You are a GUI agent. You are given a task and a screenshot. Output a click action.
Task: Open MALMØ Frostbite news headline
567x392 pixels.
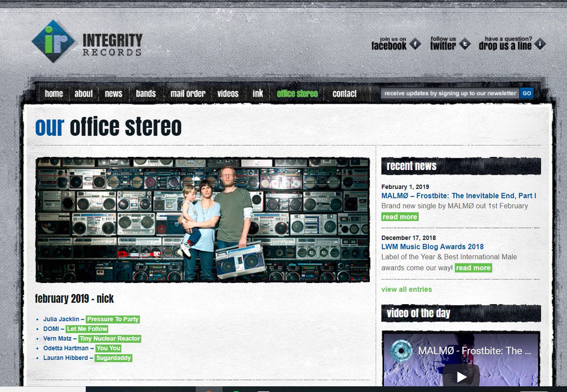459,196
